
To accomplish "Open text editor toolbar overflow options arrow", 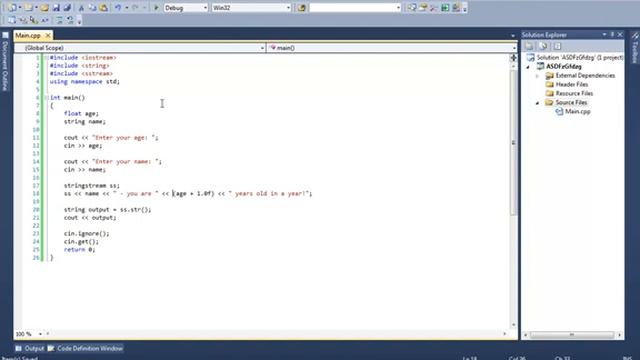I will [x=79, y=21].
